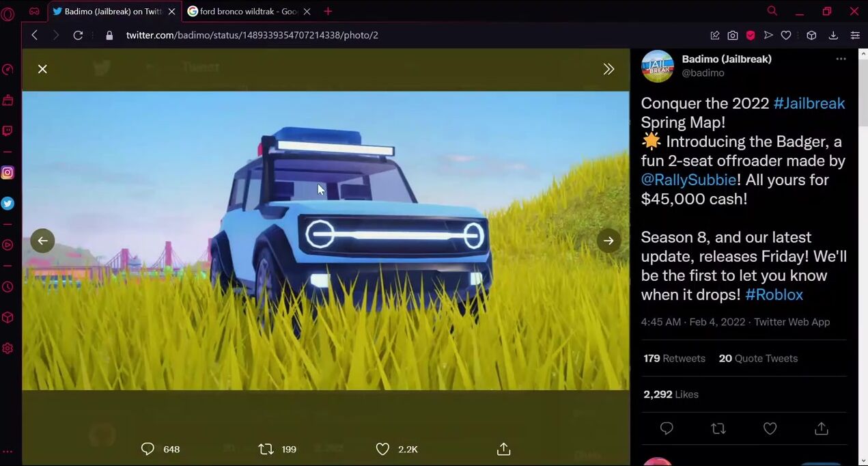Bookmark the page with the heart icon
This screenshot has height=466, width=868.
786,36
